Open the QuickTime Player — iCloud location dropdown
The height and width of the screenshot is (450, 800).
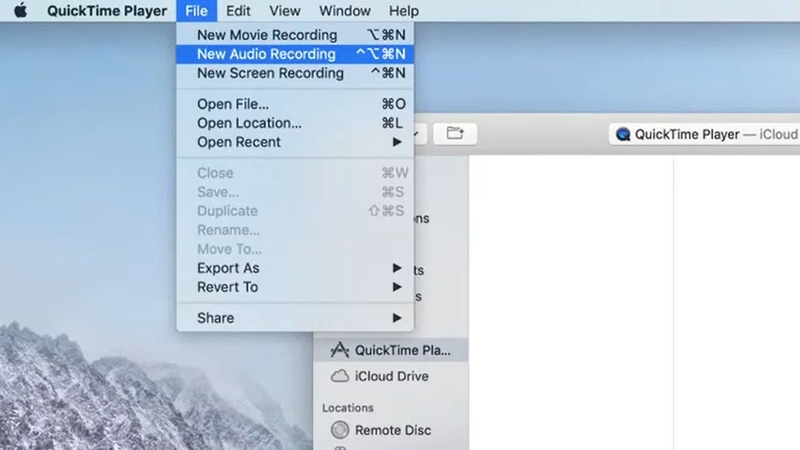coord(704,134)
